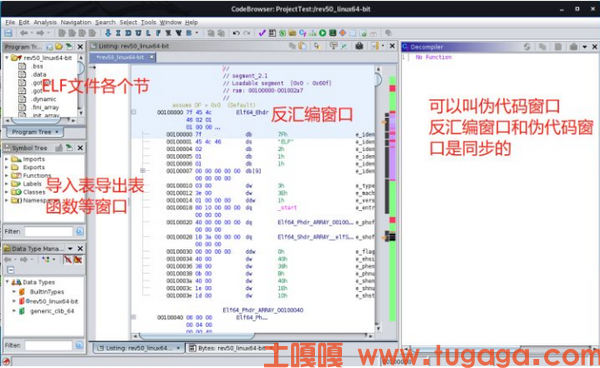Screen dimensions: 600x368
Task: Collapse the rev50_linux64-bit root in Program Tree
Action: point(7,58)
